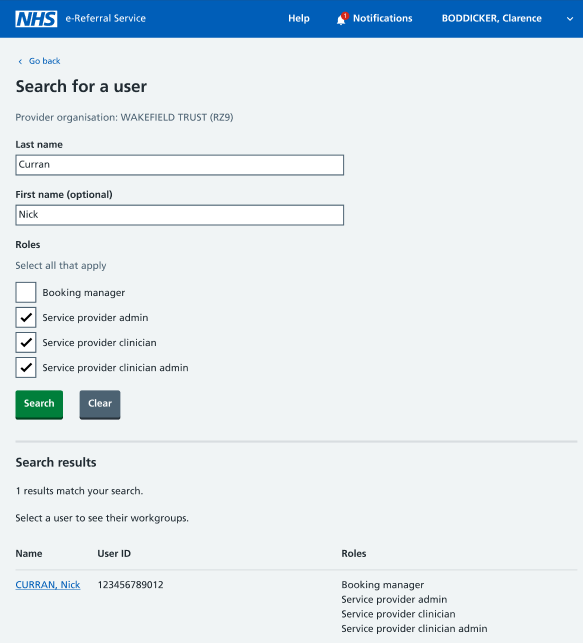Click user ID 123456789012

130,585
